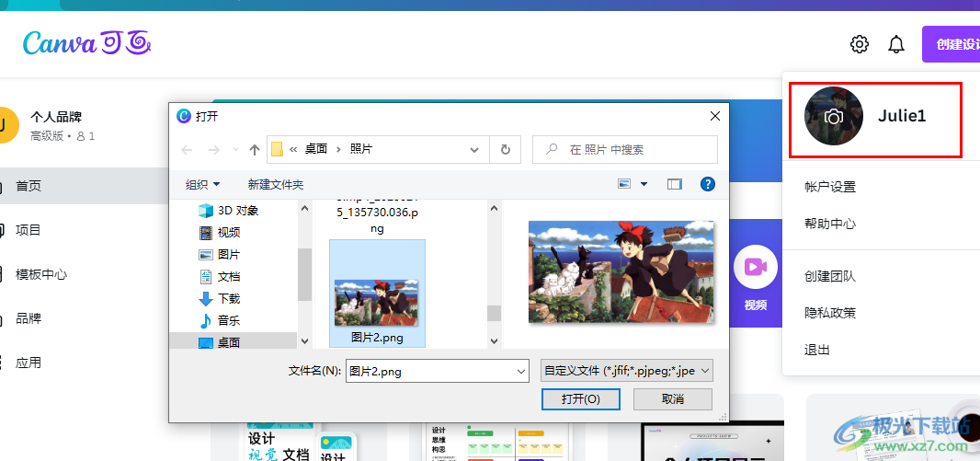Open the file type filter dropdown
980x461 pixels.
pos(627,371)
